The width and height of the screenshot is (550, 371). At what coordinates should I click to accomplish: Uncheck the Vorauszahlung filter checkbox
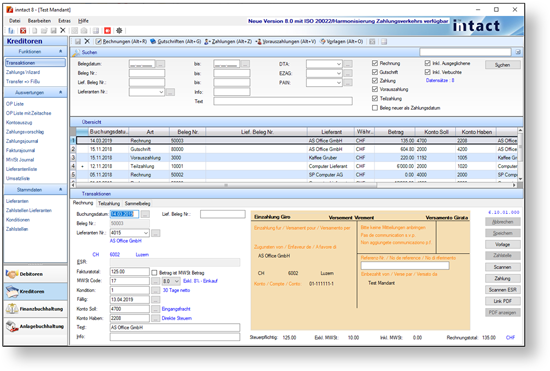click(x=375, y=89)
